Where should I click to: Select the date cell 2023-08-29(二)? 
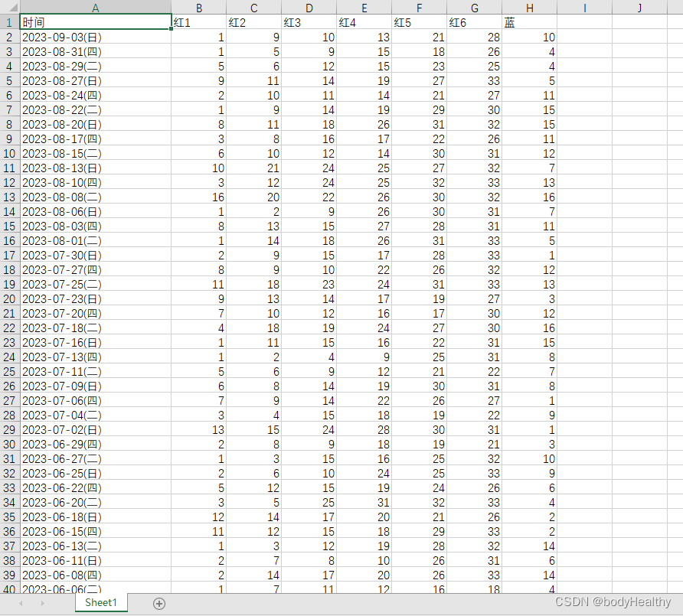click(96, 66)
